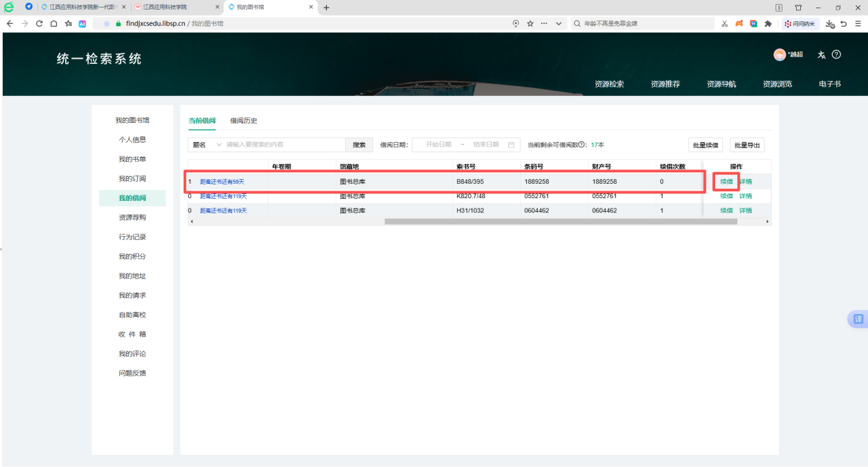Open the browser skin shirt icon

point(798,8)
